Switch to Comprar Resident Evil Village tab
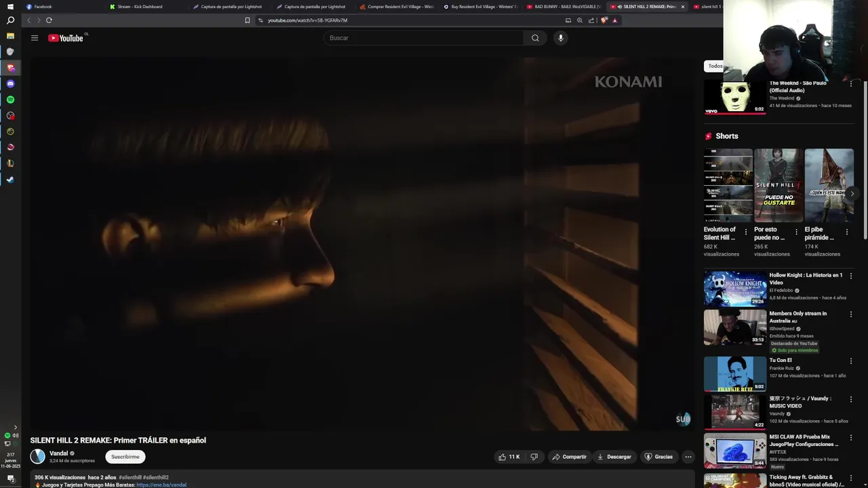Image resolution: width=868 pixels, height=488 pixels. 397,7
